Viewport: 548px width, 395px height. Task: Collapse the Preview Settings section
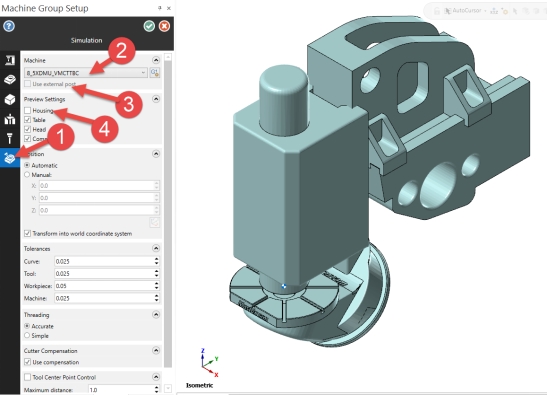(x=156, y=99)
